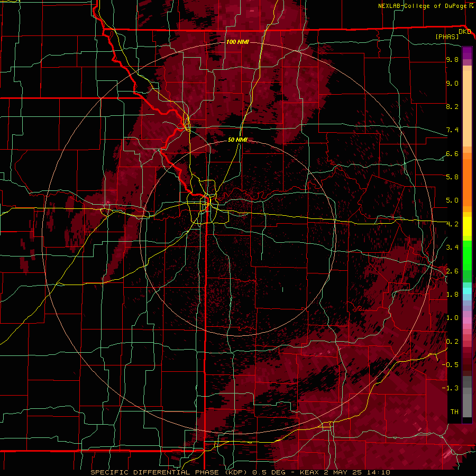Click the 1.8 scale value
Viewport: 476px width, 476px height.
[x=452, y=295]
